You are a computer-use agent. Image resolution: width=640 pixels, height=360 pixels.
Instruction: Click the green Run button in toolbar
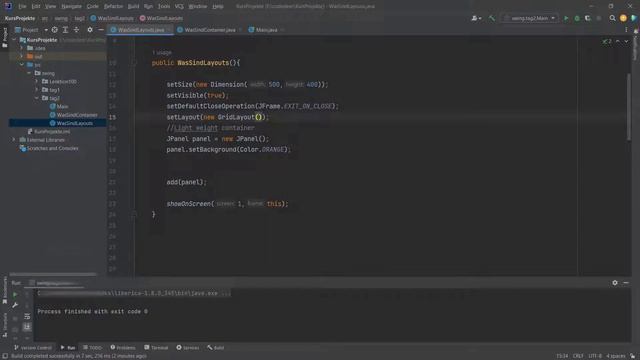(566, 18)
